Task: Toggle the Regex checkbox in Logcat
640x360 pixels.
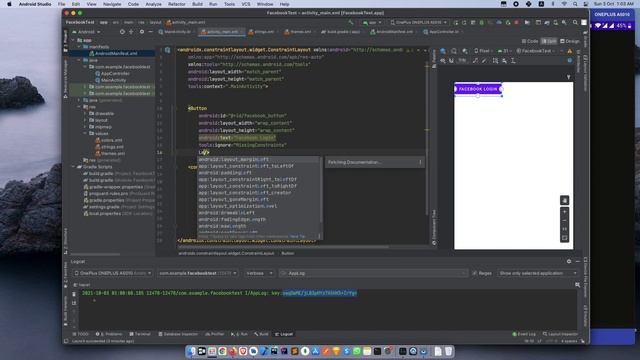Action: [474, 273]
